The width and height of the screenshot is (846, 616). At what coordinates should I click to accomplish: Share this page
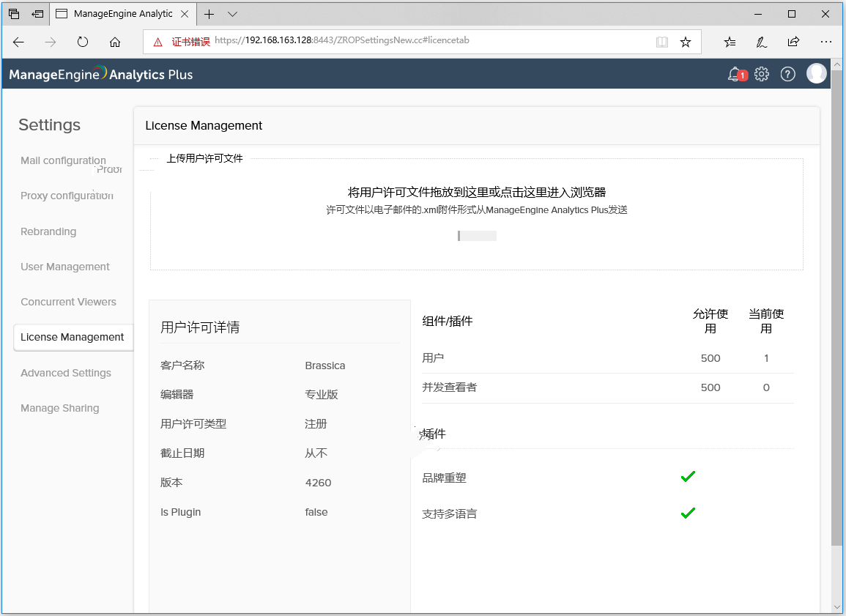pyautogui.click(x=794, y=42)
